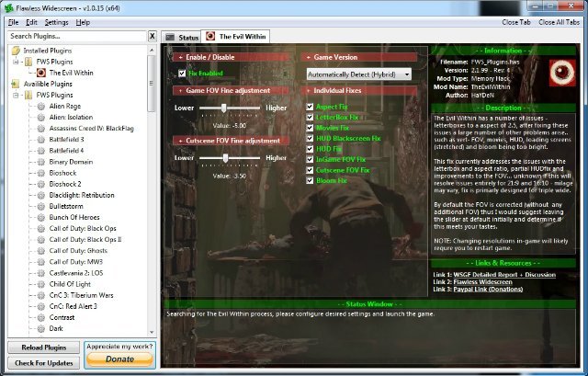Collapse the Individual Fixes section header
The image size is (588, 376).
point(359,90)
